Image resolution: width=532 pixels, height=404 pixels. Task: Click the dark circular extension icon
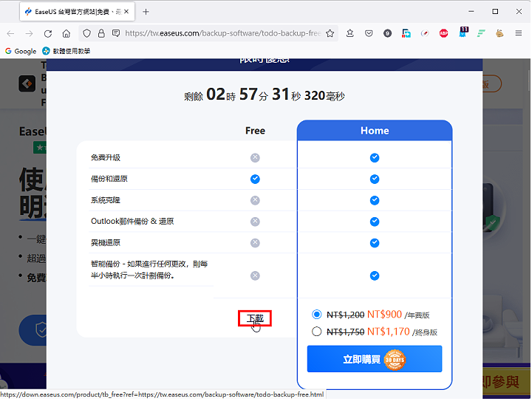point(387,33)
